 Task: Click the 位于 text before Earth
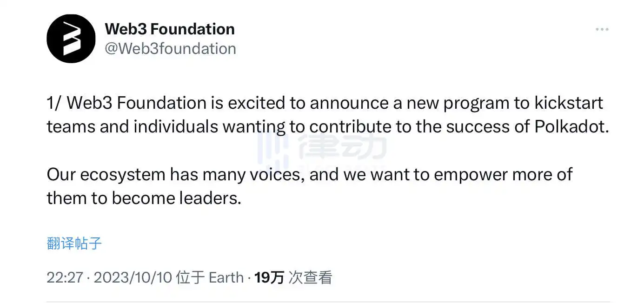[x=191, y=278]
